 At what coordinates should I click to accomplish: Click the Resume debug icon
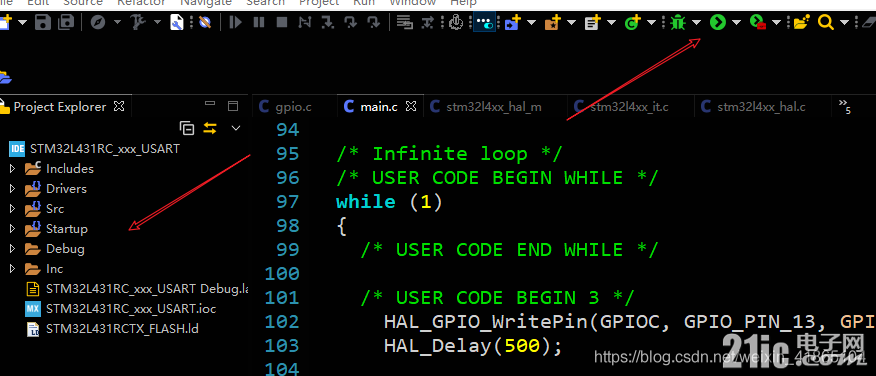click(236, 22)
